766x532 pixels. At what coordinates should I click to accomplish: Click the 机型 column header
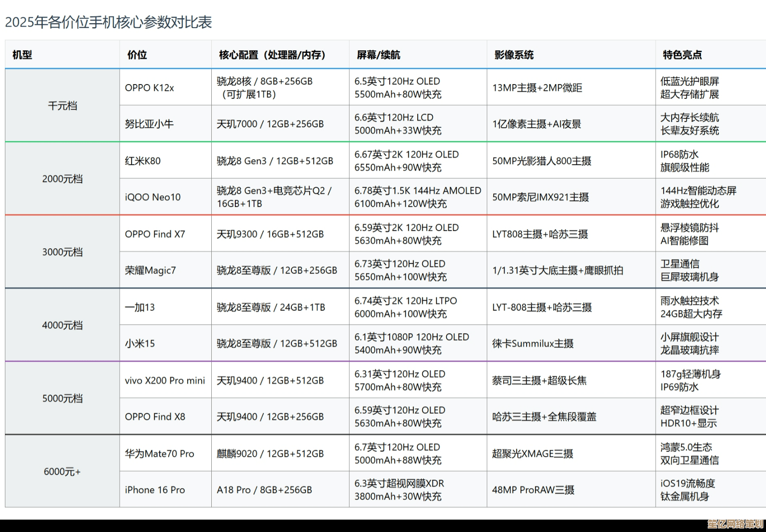(x=62, y=55)
